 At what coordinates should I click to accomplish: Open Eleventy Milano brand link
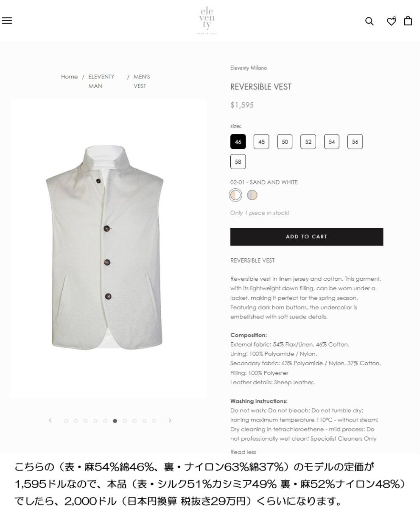point(249,68)
